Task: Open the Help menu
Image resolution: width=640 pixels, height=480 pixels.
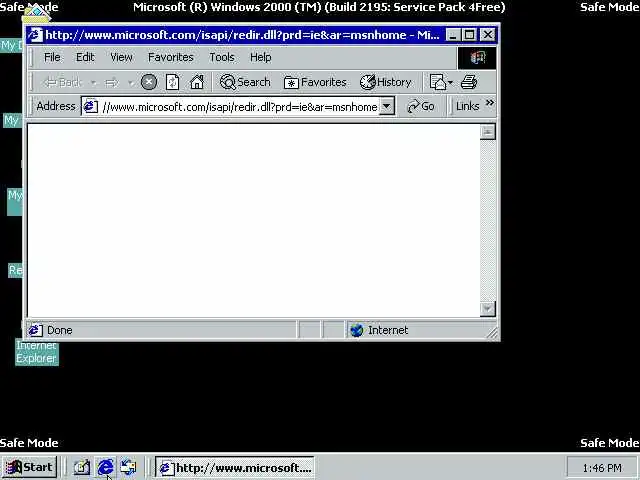Action: coord(260,57)
